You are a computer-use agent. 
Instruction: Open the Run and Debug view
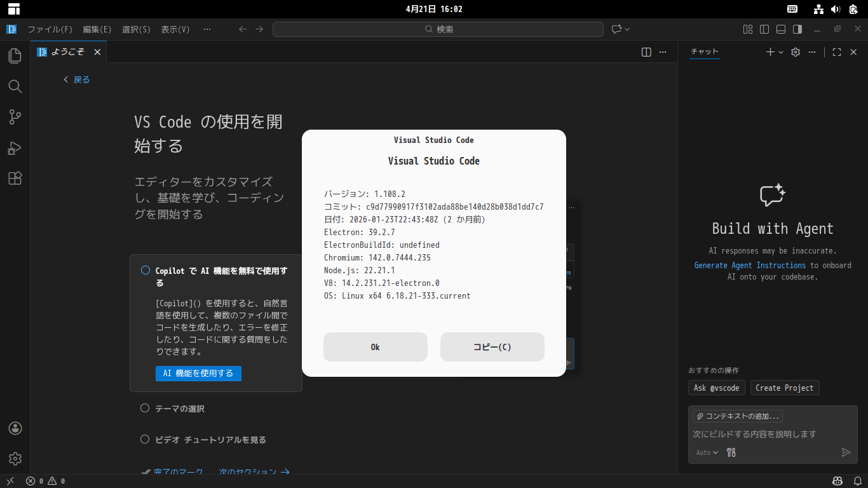click(x=15, y=148)
